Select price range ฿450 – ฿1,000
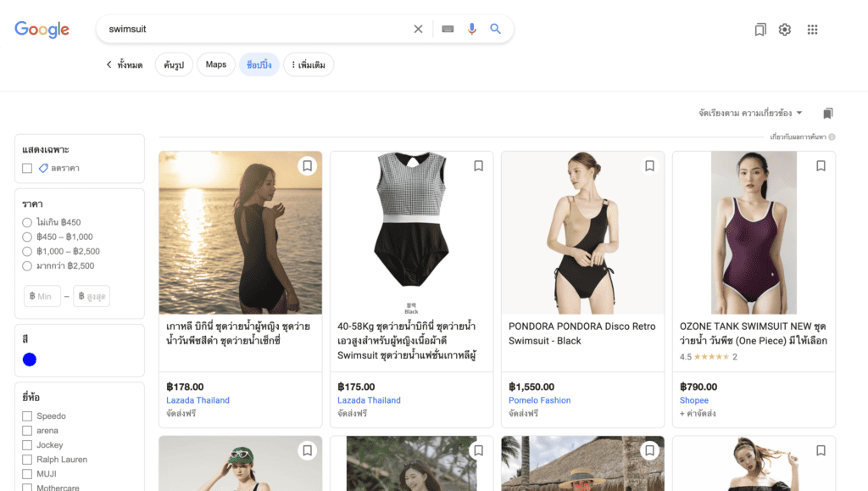Image resolution: width=868 pixels, height=491 pixels. 27,237
